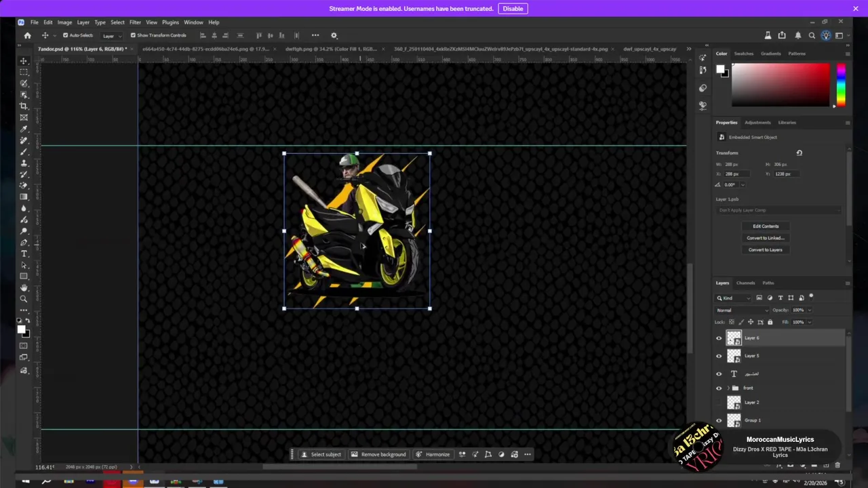Open the Auto-Select Layer dropdown

(x=112, y=35)
